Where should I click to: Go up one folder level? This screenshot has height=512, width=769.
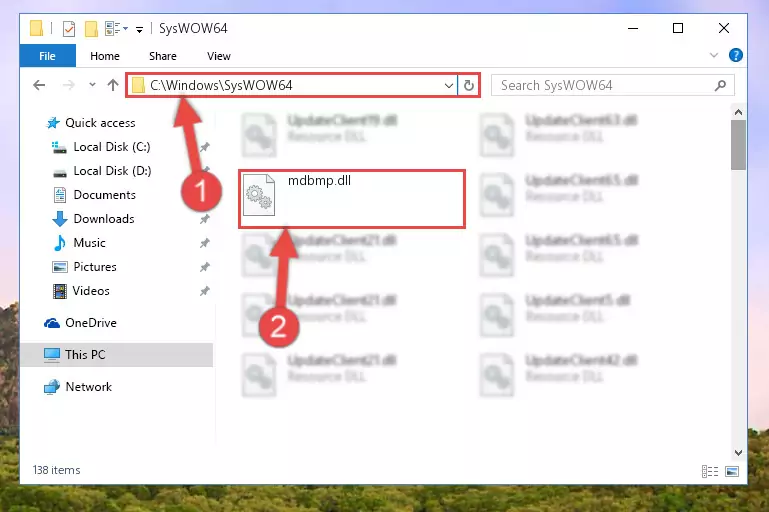pyautogui.click(x=113, y=85)
